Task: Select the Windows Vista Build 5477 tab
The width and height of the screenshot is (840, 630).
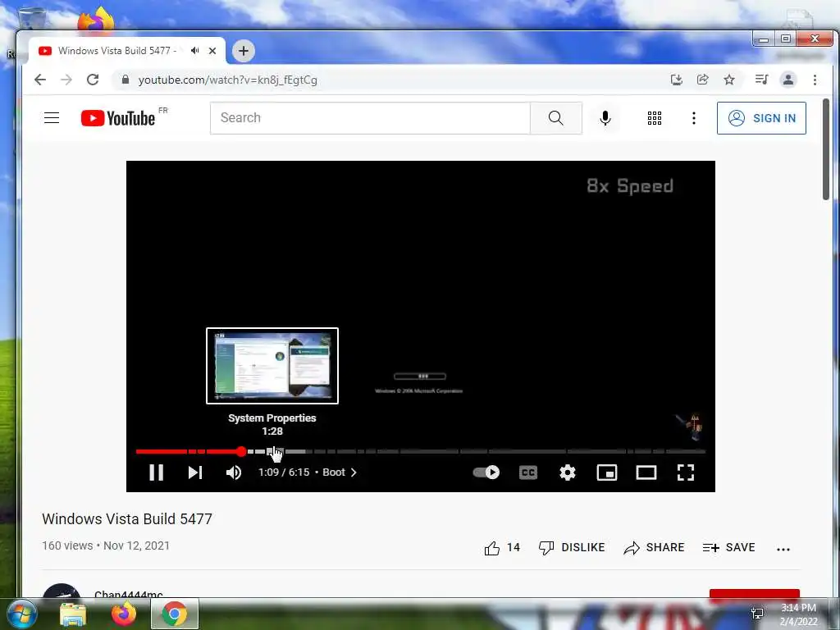Action: click(116, 51)
